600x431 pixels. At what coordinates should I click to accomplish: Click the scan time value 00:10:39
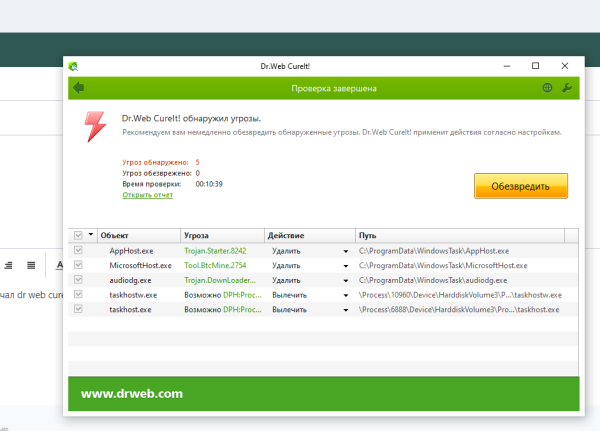pos(209,184)
